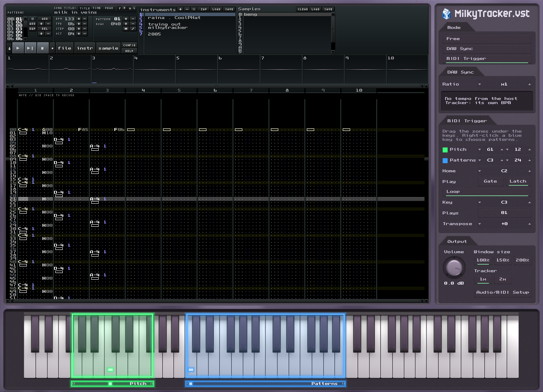Set Tracker scale to 2x

(x=503, y=280)
